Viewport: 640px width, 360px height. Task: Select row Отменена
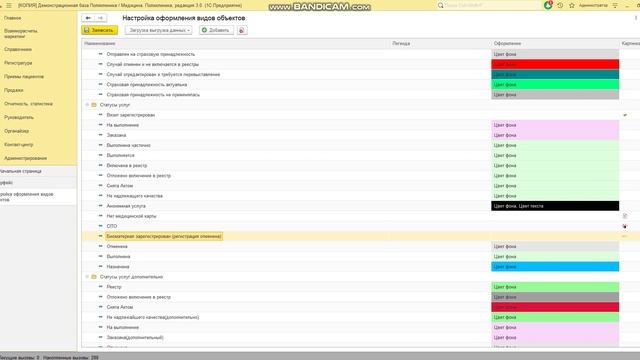tap(117, 247)
